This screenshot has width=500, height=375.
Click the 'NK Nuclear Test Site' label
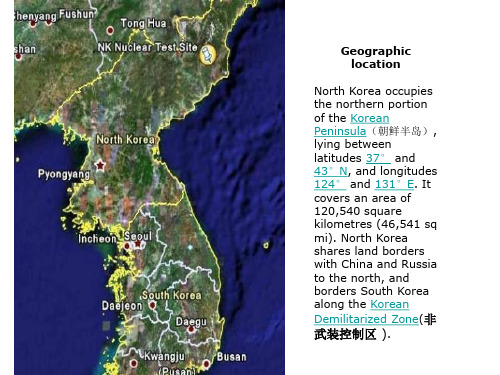pyautogui.click(x=148, y=47)
